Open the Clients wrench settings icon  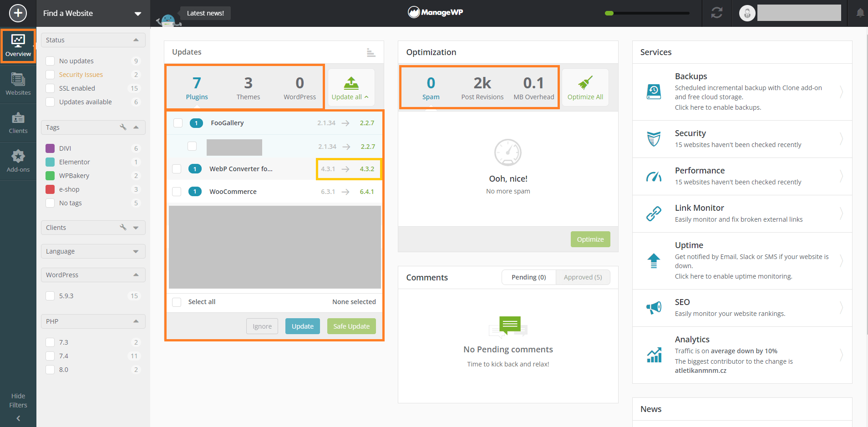click(x=123, y=228)
